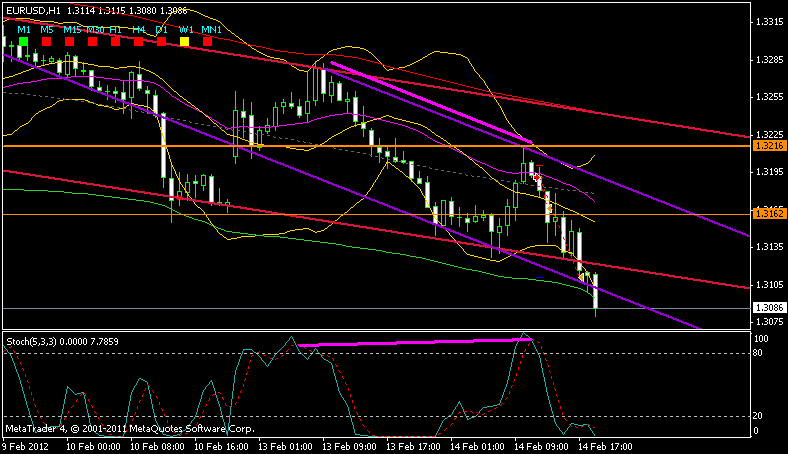This screenshot has width=788, height=454.
Task: Click the red M30 timeframe indicator square
Action: pos(92,42)
